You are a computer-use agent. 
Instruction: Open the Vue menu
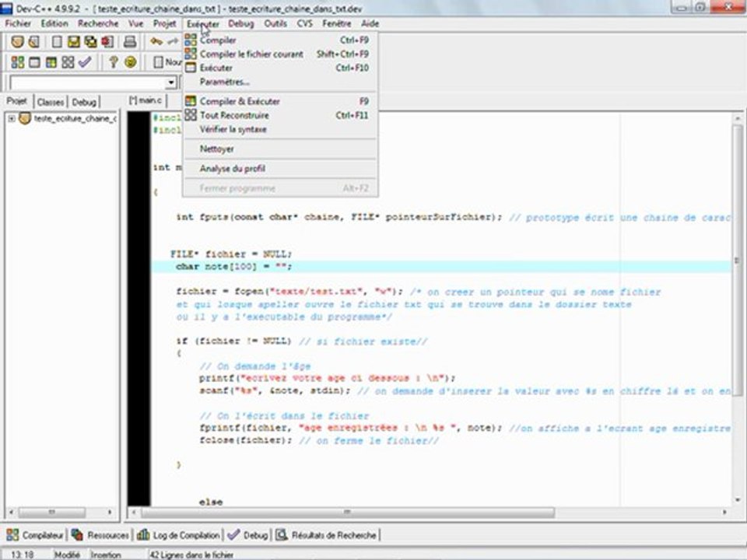[135, 23]
